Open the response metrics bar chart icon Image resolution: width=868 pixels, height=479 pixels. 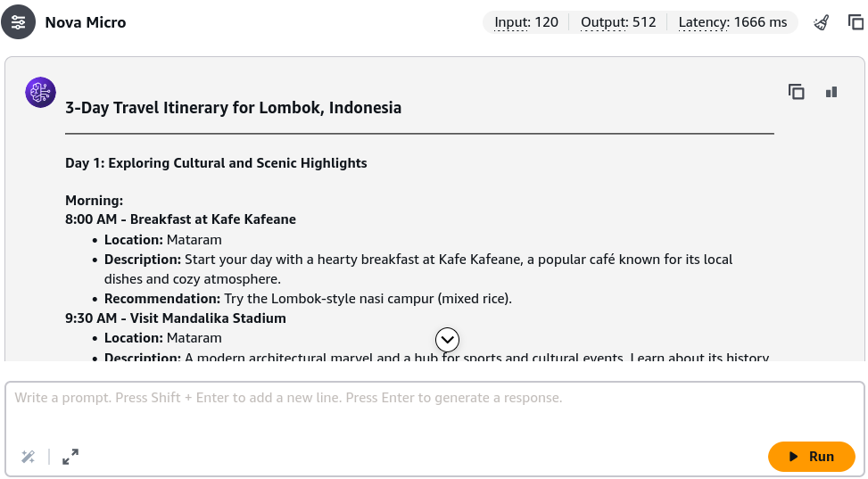pyautogui.click(x=831, y=92)
